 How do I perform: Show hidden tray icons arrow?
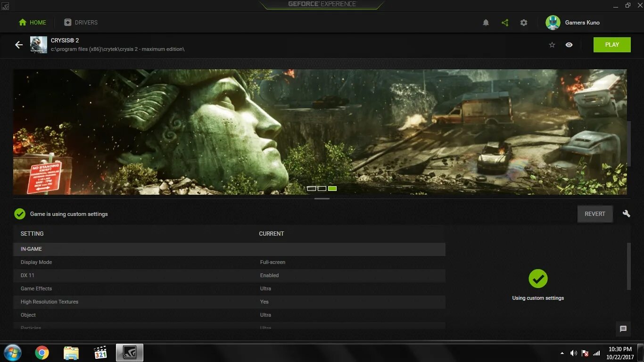(x=562, y=353)
